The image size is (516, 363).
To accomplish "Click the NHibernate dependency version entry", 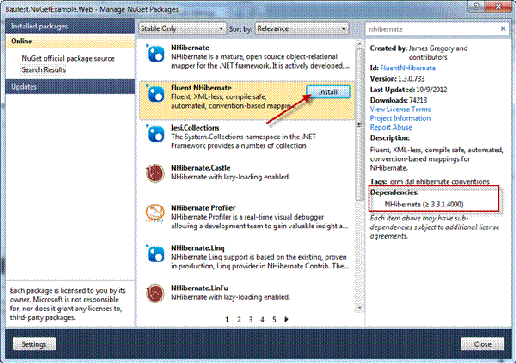I will 424,204.
